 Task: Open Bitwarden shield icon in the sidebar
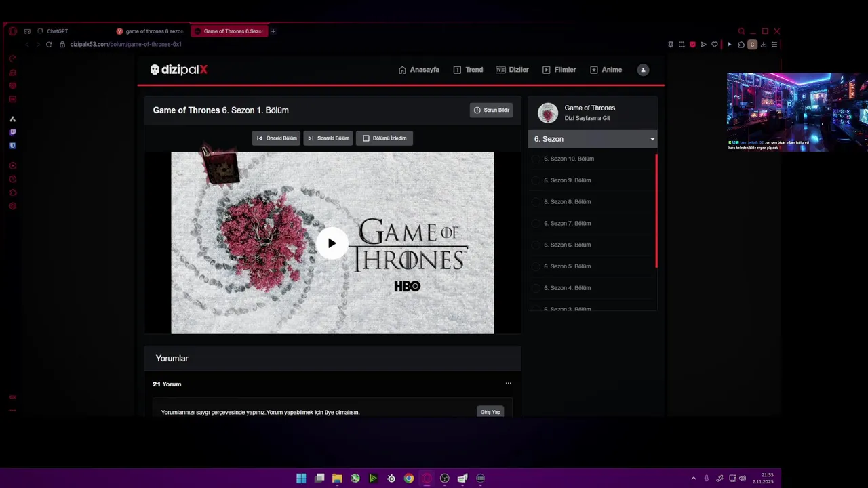click(13, 146)
